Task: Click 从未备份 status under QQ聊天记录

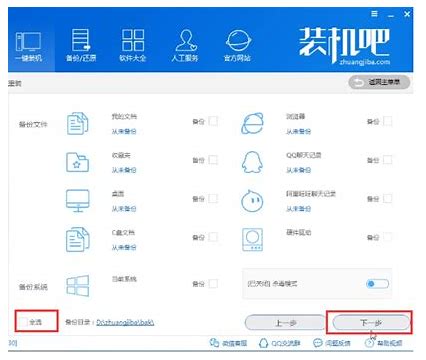Action: (x=298, y=170)
